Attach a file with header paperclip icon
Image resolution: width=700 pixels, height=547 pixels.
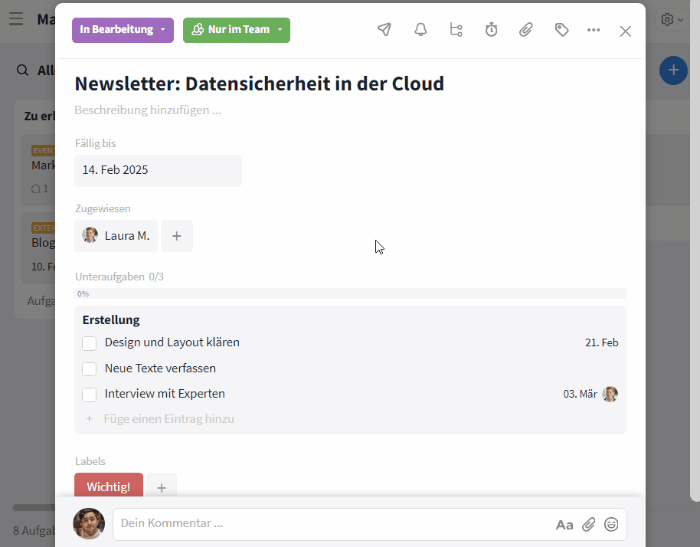(x=526, y=30)
